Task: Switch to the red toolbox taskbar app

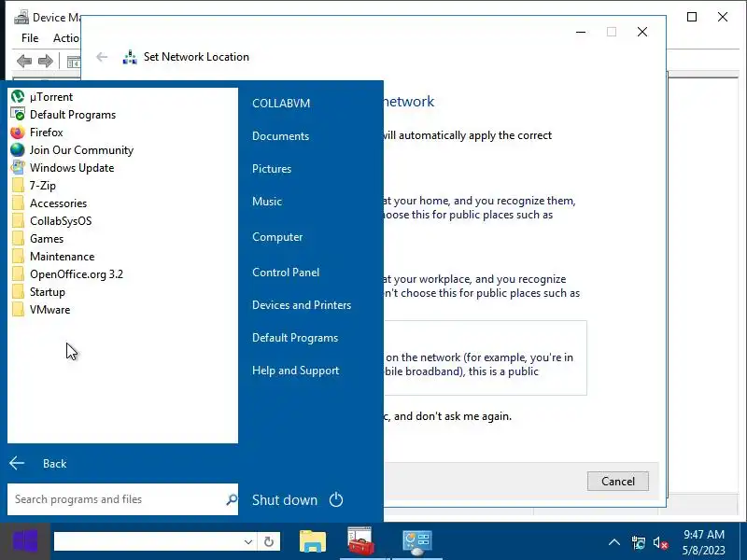Action: pos(361,541)
